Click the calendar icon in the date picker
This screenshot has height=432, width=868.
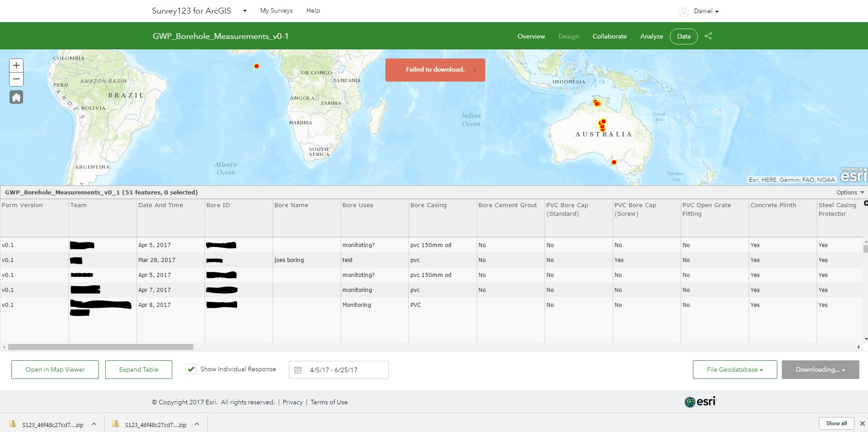298,369
